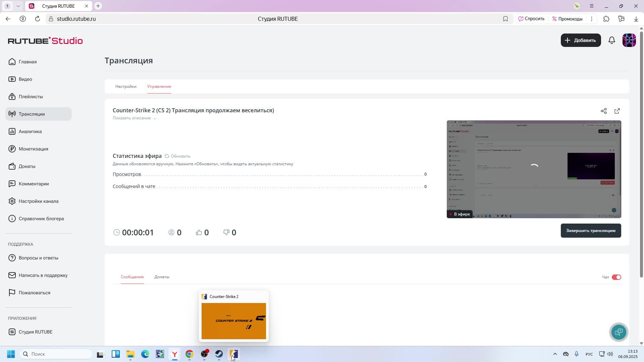This screenshot has width=644, height=362.
Task: Open the browser extensions icon
Action: (606, 19)
